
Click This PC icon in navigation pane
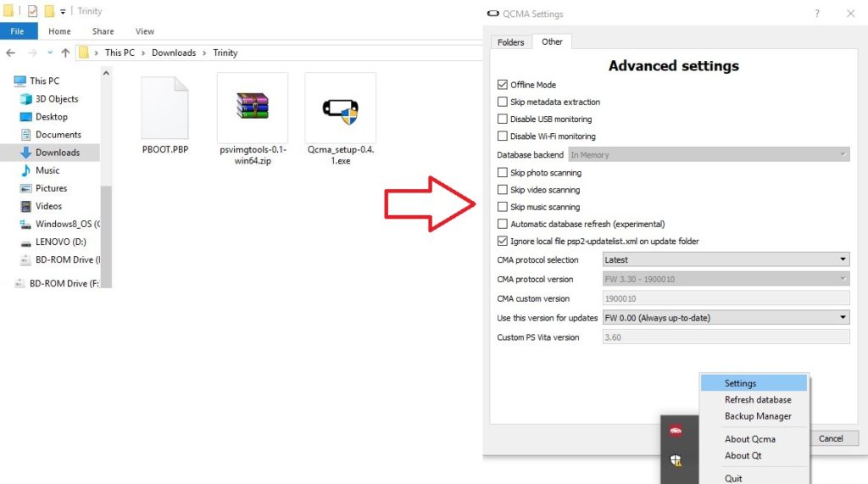tap(20, 81)
